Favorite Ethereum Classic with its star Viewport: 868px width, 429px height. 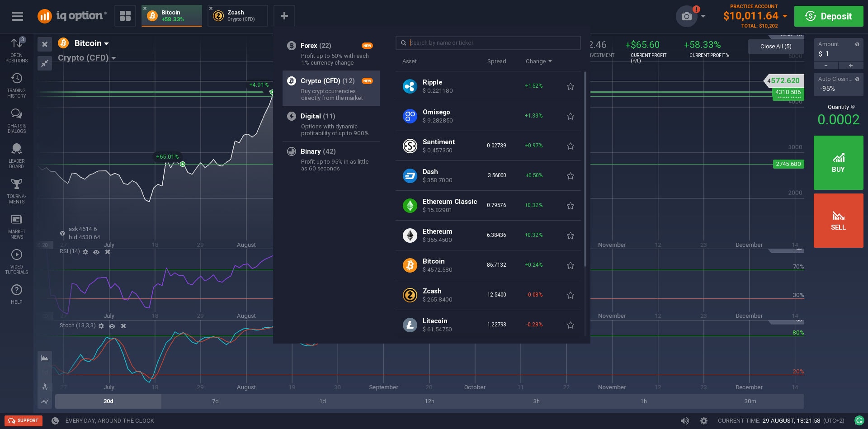pyautogui.click(x=571, y=206)
